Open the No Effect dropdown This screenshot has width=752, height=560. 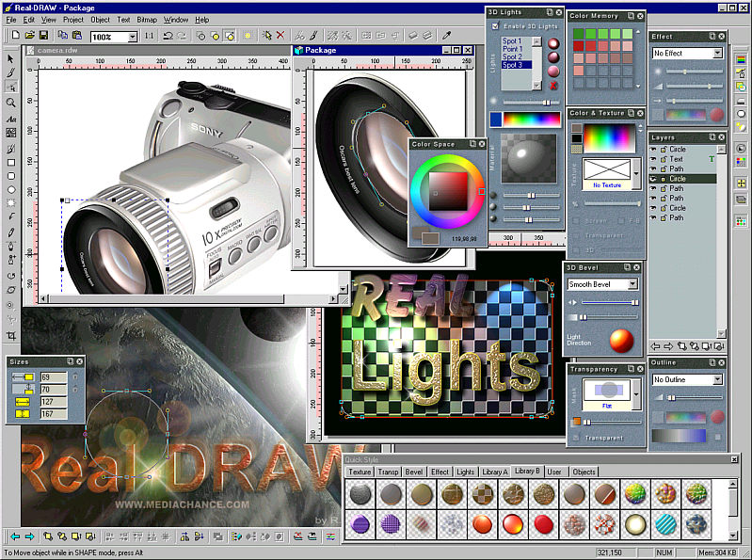pos(717,54)
